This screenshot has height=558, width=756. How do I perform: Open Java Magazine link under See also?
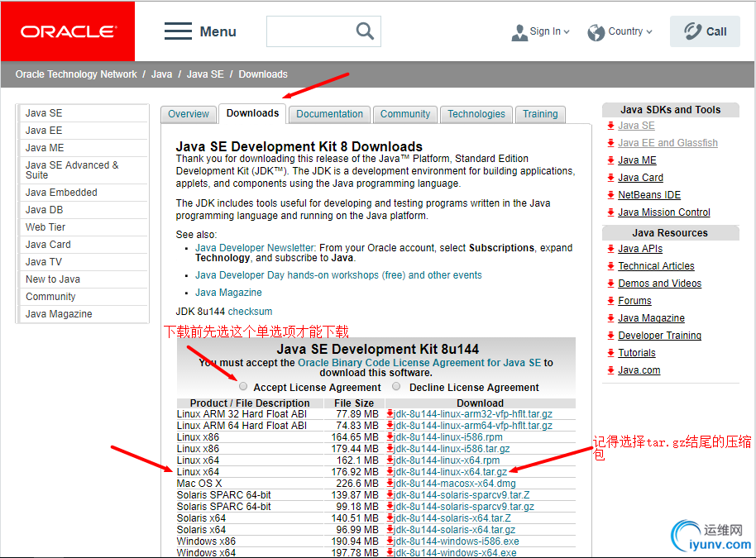click(228, 293)
